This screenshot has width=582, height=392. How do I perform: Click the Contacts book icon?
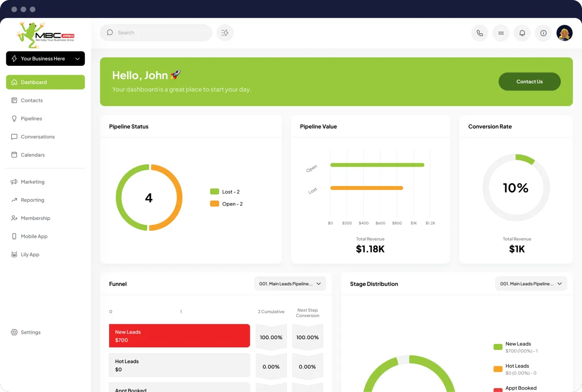(14, 100)
